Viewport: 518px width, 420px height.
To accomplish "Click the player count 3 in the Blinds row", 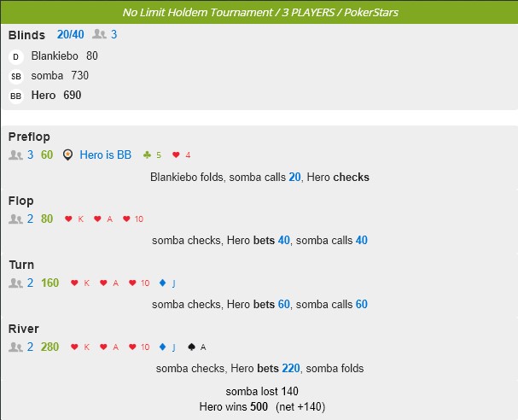I will (x=114, y=34).
